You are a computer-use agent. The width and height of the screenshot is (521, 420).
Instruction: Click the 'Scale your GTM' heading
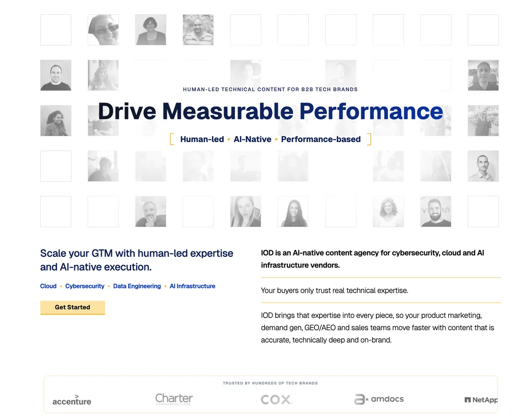tap(137, 260)
